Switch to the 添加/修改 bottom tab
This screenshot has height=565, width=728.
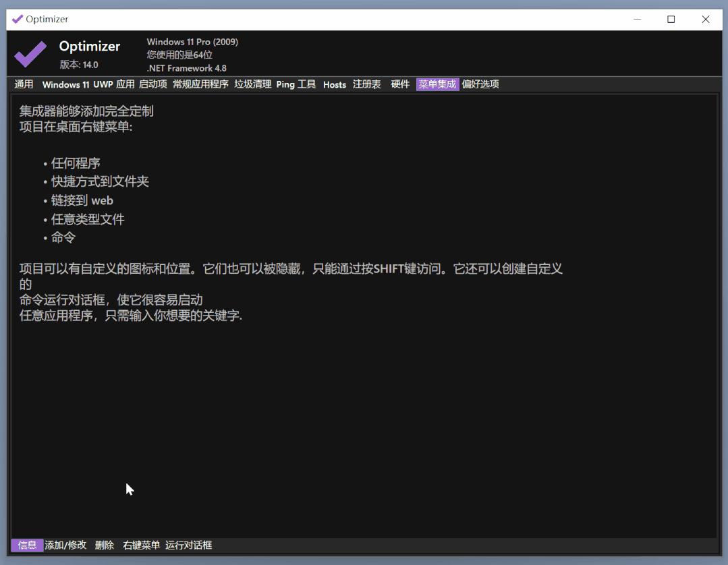click(x=65, y=545)
